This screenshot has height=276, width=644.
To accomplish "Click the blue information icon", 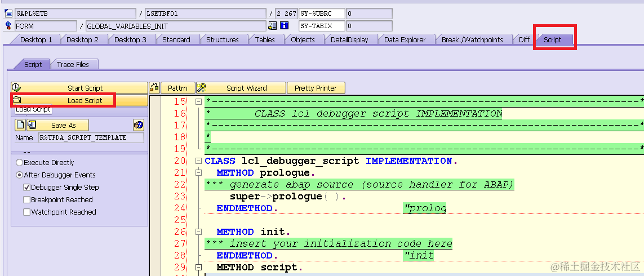I will (284, 26).
